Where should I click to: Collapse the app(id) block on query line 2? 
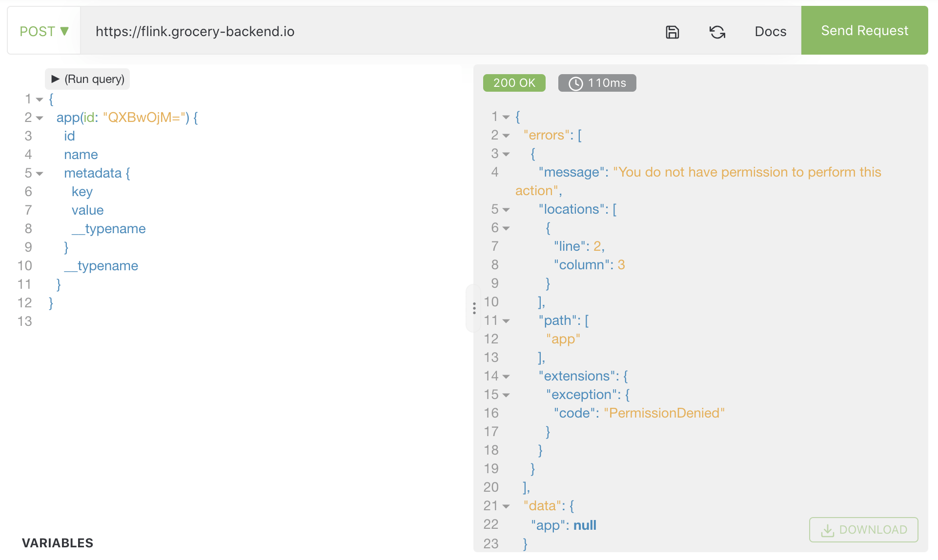pos(40,118)
